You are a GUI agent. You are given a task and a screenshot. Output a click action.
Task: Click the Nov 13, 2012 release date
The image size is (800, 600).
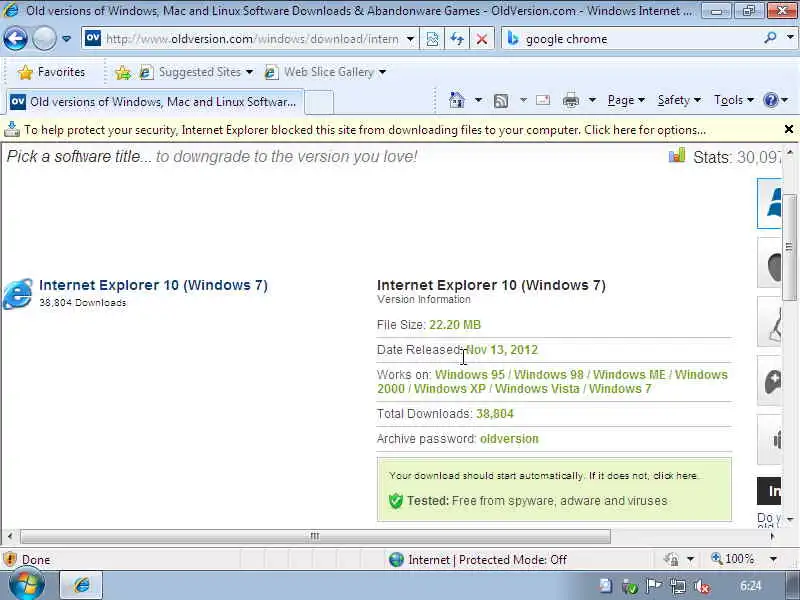pyautogui.click(x=502, y=350)
